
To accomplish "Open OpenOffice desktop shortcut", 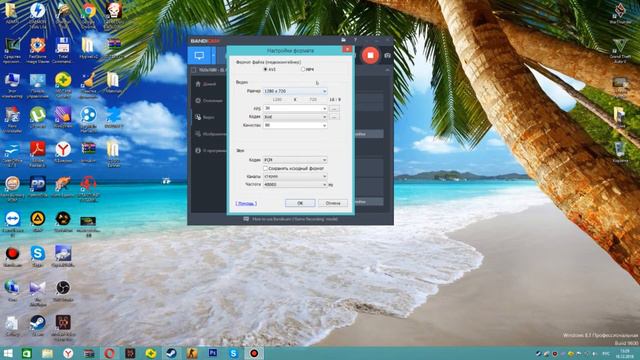I will (x=12, y=153).
